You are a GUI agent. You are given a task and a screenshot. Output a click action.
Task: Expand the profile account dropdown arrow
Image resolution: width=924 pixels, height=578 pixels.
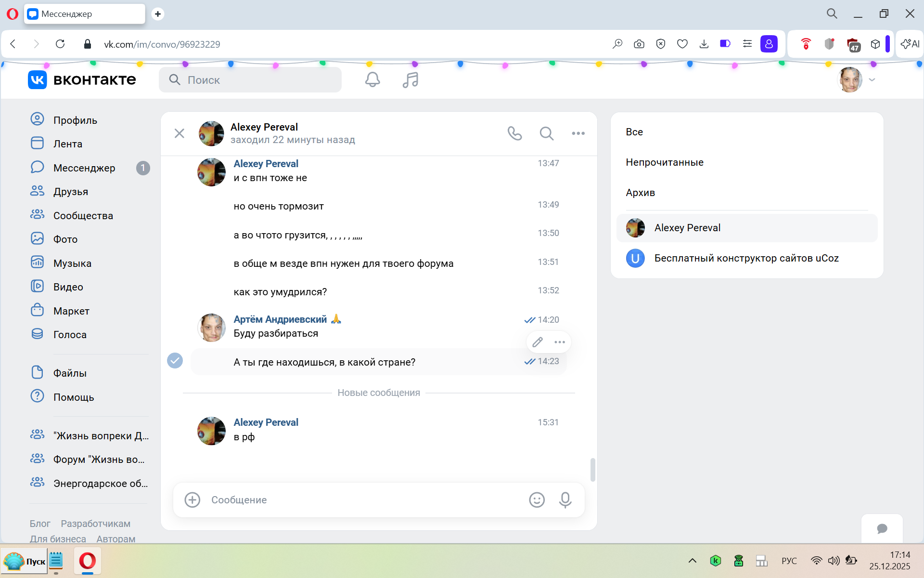point(872,80)
